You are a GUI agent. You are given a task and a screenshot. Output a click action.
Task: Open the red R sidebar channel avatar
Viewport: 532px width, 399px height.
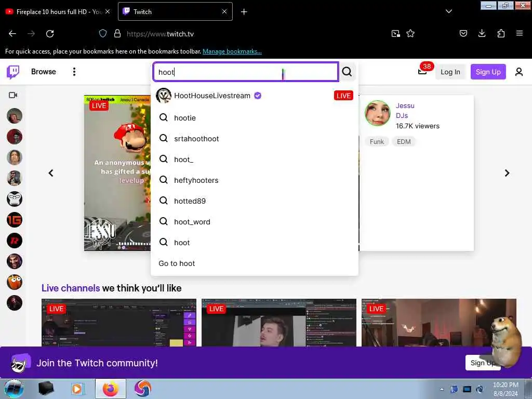pos(14,241)
